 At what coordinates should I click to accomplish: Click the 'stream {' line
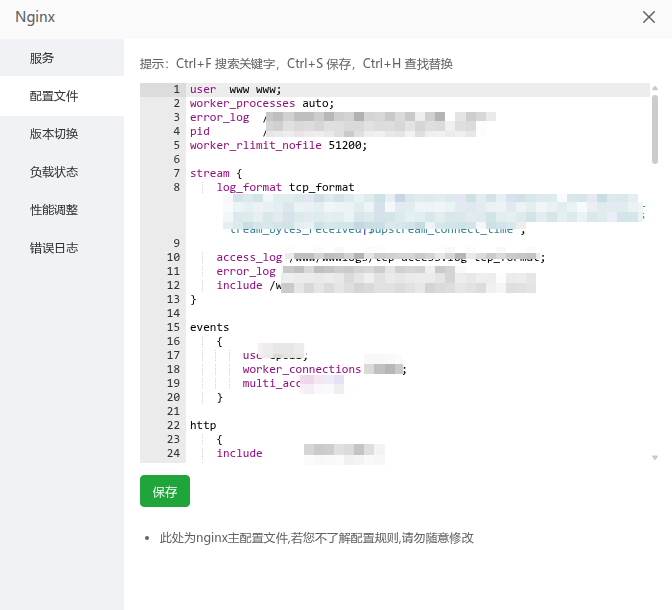(216, 173)
